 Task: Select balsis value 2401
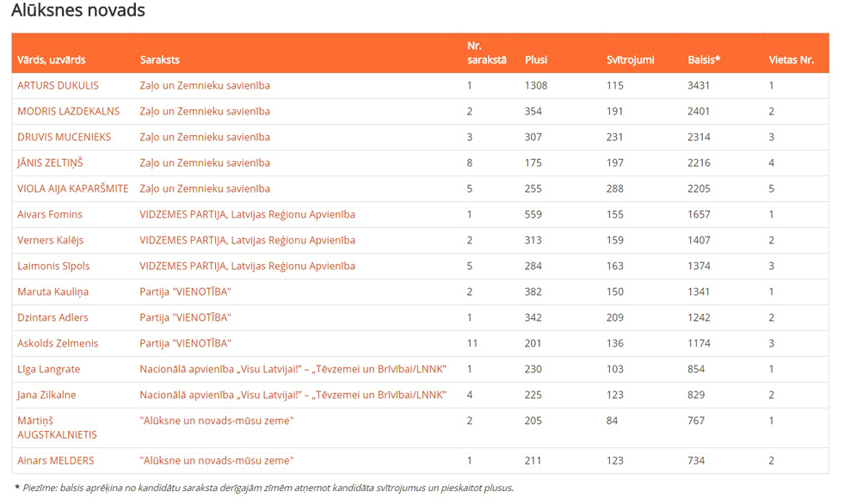tap(699, 111)
